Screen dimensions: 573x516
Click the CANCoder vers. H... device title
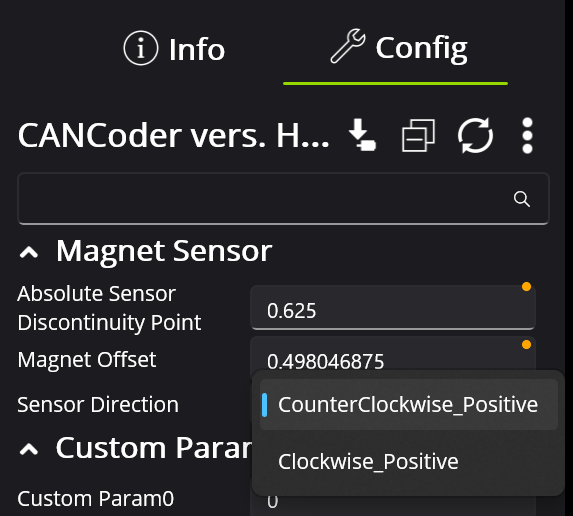pyautogui.click(x=173, y=136)
